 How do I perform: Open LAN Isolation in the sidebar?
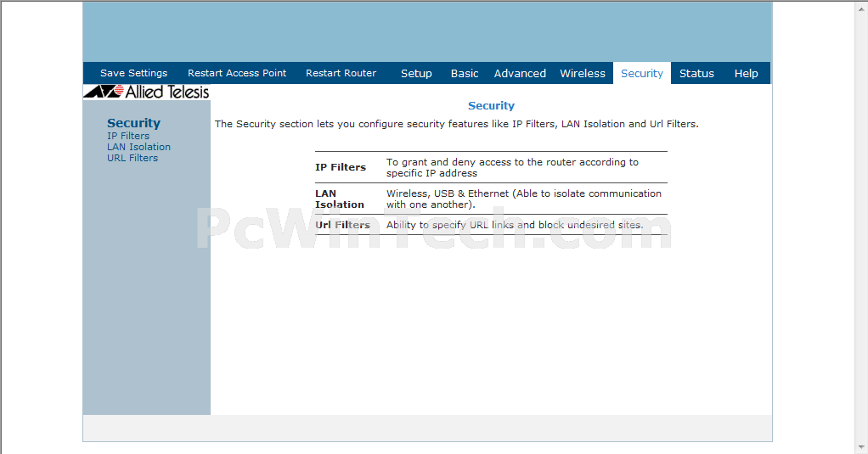click(x=138, y=147)
